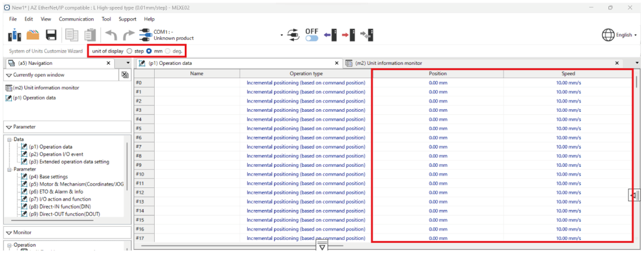This screenshot has width=644, height=253.
Task: Click the communication sync cable icon
Action: pyautogui.click(x=293, y=35)
